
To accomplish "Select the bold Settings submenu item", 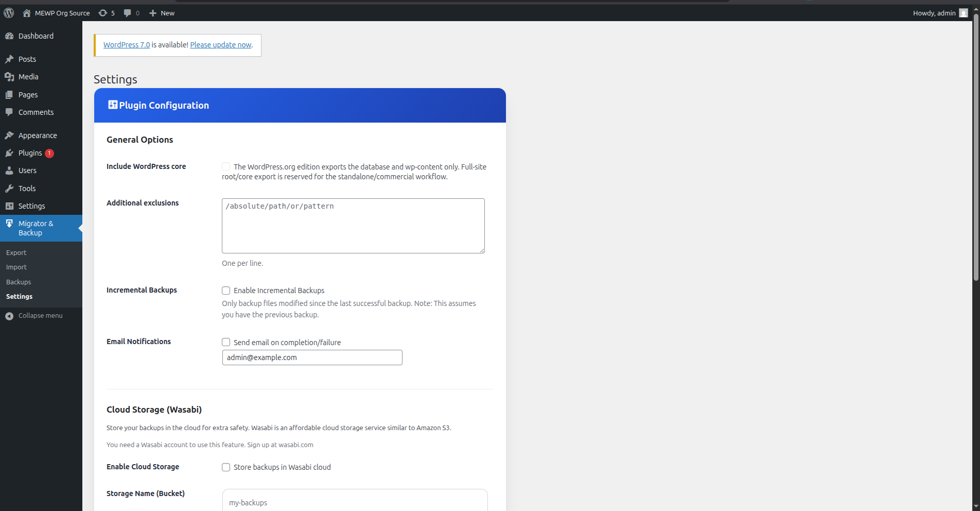I will point(19,297).
